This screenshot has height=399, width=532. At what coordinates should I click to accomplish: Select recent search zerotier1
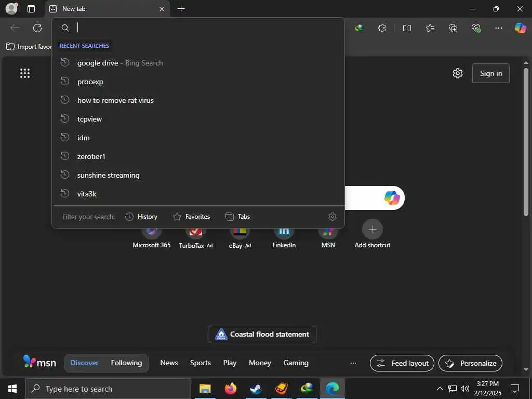tap(198, 156)
